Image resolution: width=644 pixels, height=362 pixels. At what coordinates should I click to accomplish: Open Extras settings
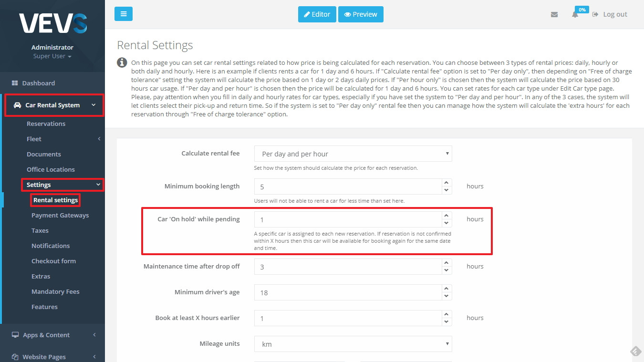coord(41,276)
